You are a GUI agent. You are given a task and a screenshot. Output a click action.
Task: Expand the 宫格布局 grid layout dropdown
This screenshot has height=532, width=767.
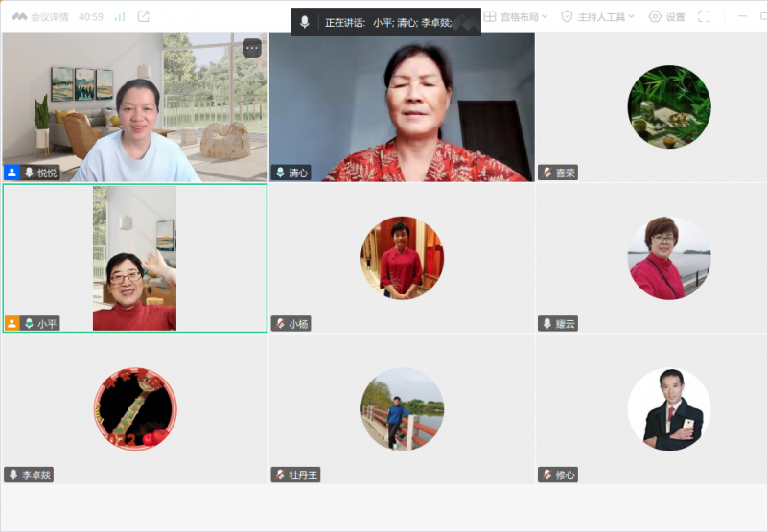[x=517, y=16]
